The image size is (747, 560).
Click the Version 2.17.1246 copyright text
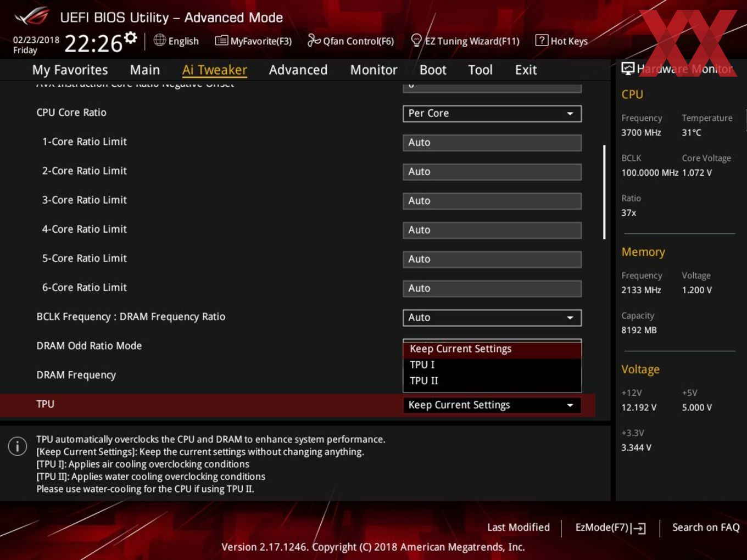coord(373,547)
